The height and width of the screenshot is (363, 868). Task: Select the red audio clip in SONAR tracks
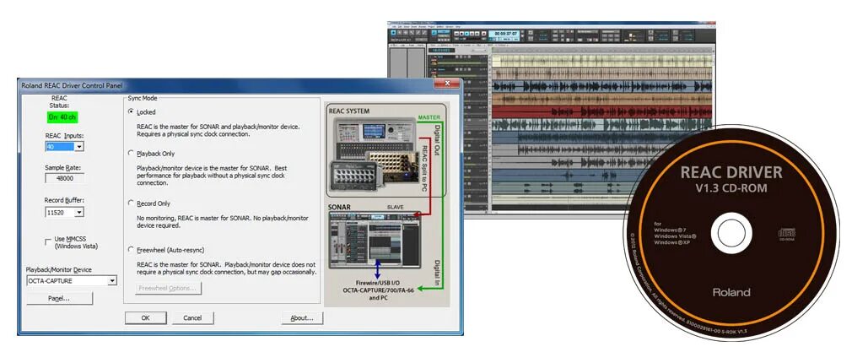pos(602,111)
